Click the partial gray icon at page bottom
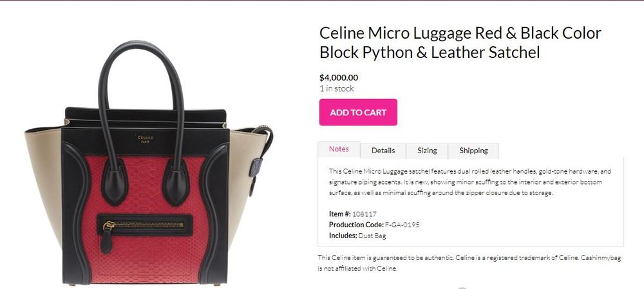Viewport: 644px width, 289px height. 462,288
